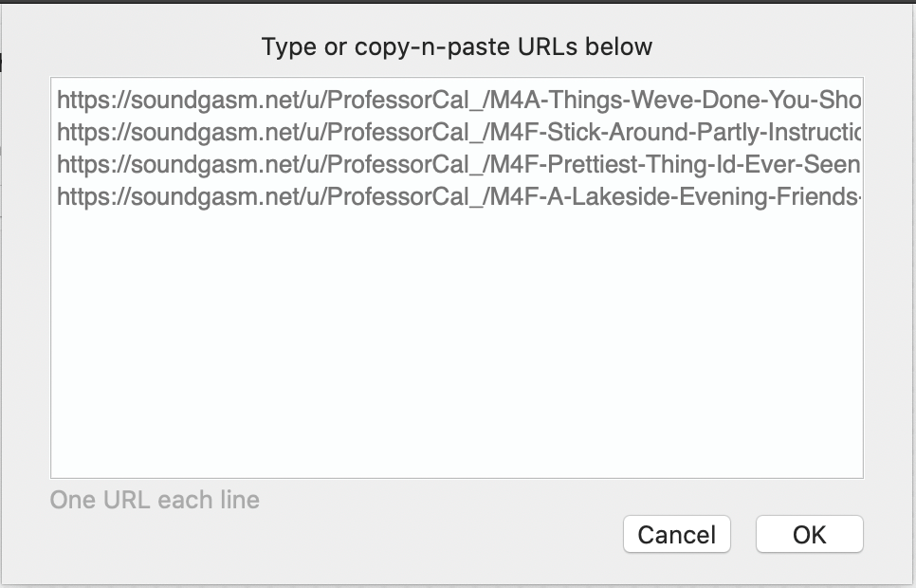Click the "One URL each line" hint text
916x588 pixels.
(155, 500)
